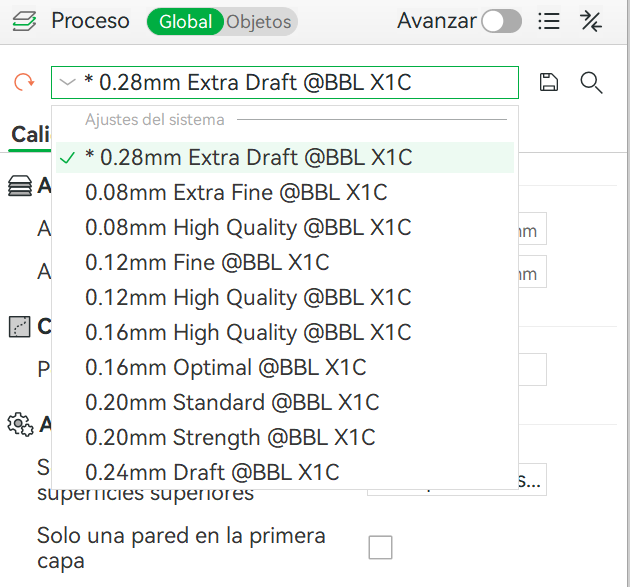Pick the checked 0.28mm Extra Draft preset
630x587 pixels.
coord(248,157)
